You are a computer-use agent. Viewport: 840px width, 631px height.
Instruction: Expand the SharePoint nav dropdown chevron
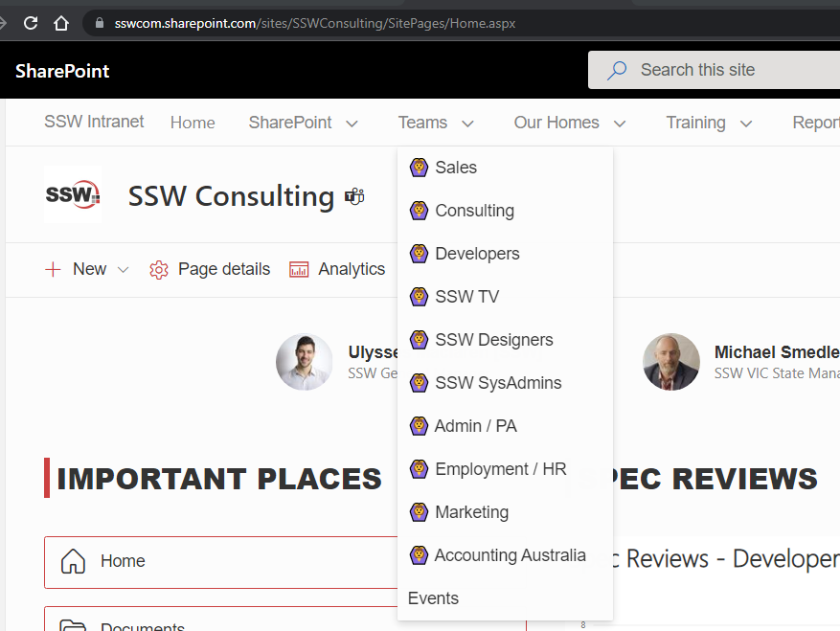click(x=352, y=124)
